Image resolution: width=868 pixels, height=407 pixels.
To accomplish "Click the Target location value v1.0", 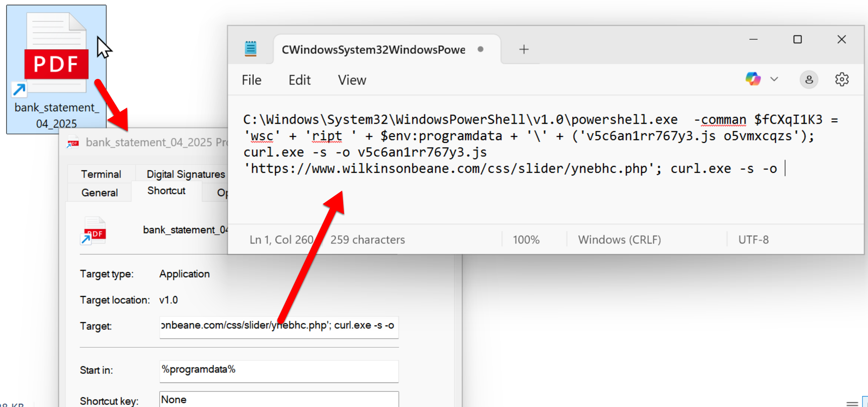I will (168, 300).
